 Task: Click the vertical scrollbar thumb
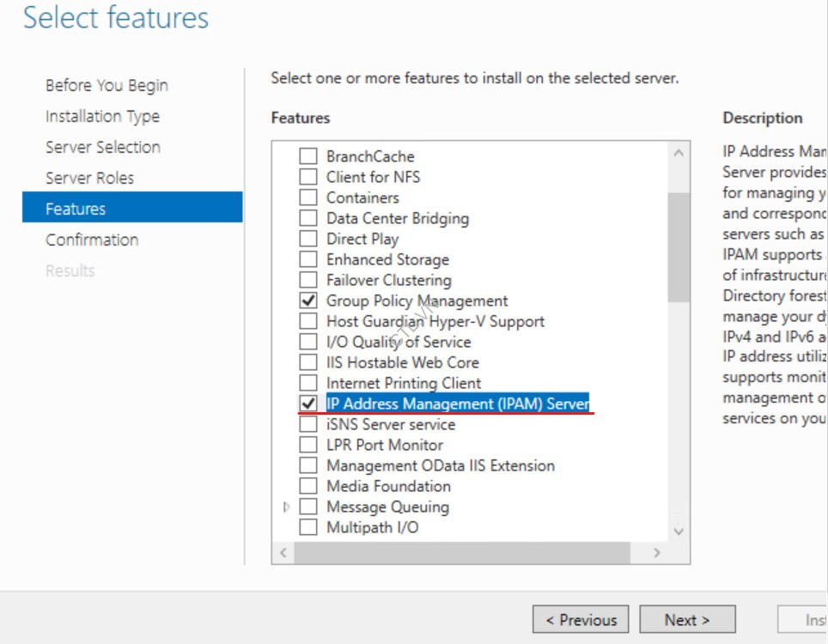pos(679,246)
